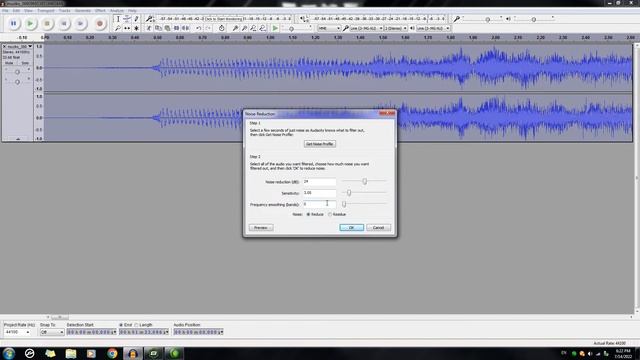Screen dimensions: 640x360
Task: Click the Windows Start orb
Action: [x=9, y=353]
